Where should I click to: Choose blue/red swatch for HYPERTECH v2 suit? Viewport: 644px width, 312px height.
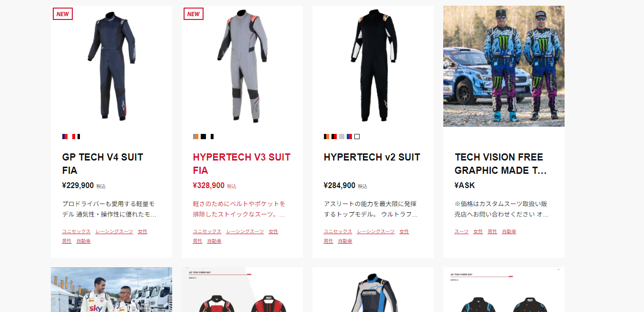point(349,137)
